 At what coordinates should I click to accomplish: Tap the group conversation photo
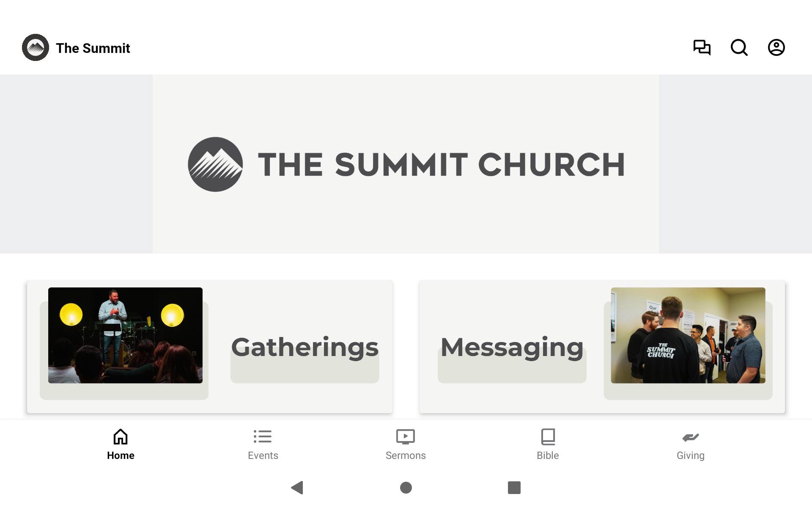[688, 335]
